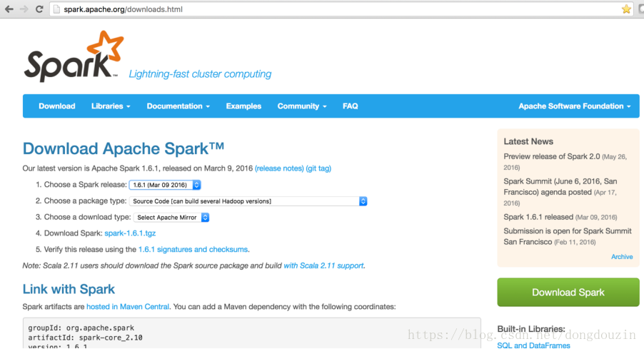The width and height of the screenshot is (644, 349).
Task: Click the green Download Spark button
Action: (x=568, y=293)
